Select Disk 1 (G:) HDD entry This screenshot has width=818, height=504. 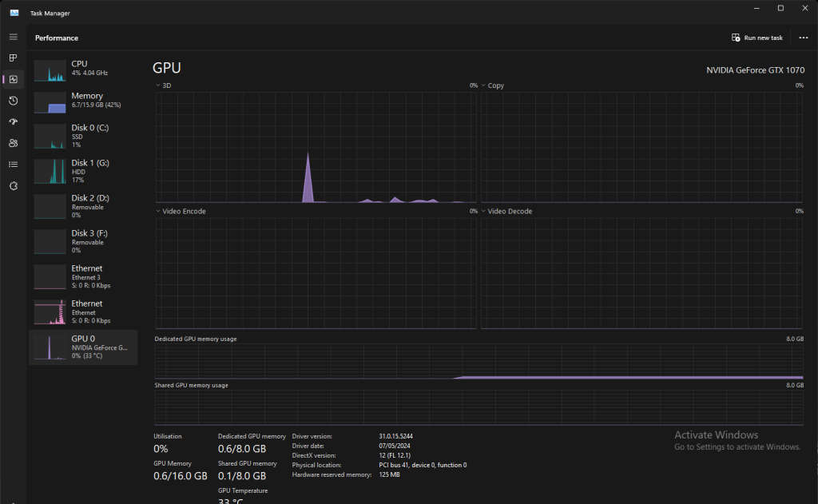[x=83, y=171]
